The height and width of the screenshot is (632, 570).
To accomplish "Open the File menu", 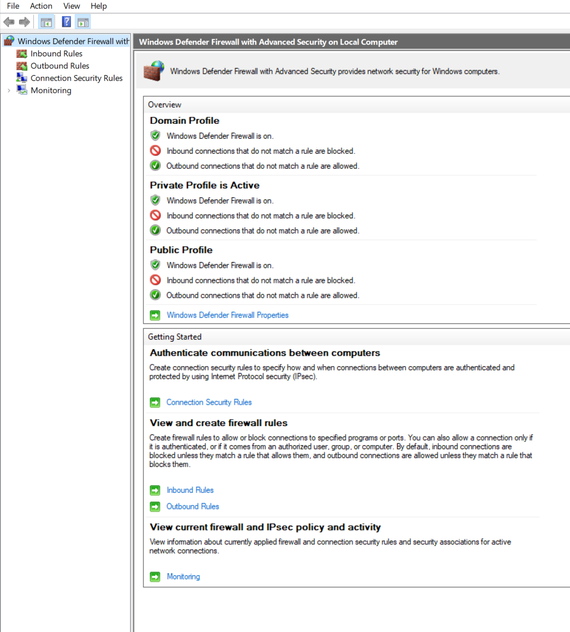I will tap(13, 6).
